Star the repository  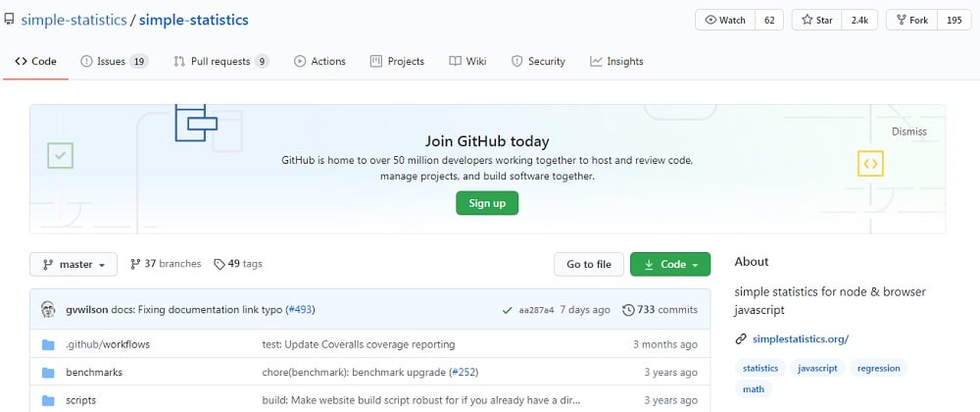coord(817,20)
